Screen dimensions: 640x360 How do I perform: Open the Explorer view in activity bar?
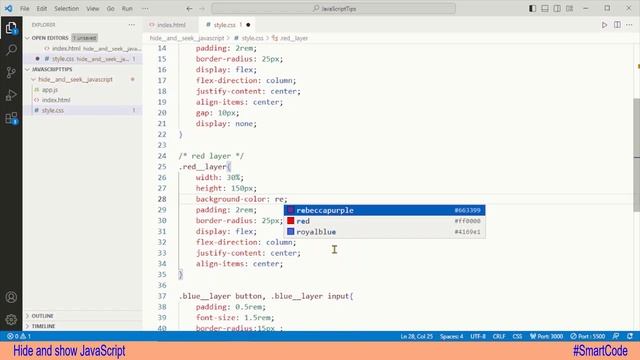point(11,28)
